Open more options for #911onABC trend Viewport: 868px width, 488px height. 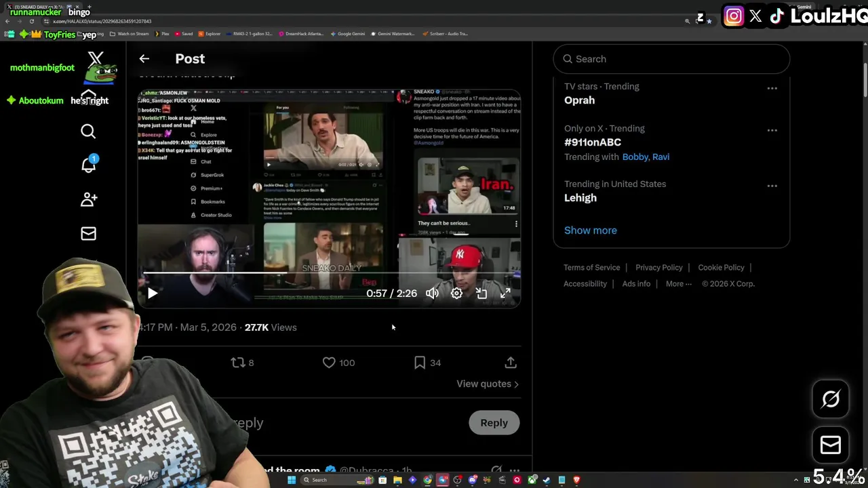[772, 130]
